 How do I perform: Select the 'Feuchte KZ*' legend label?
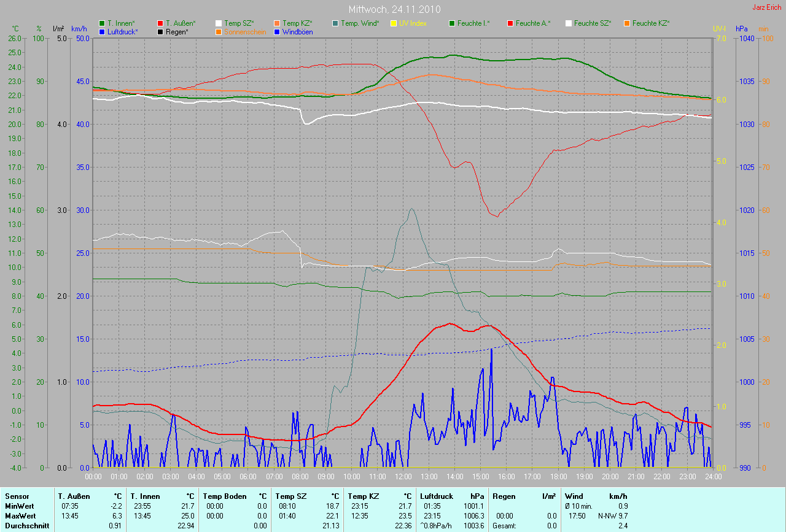[652, 23]
